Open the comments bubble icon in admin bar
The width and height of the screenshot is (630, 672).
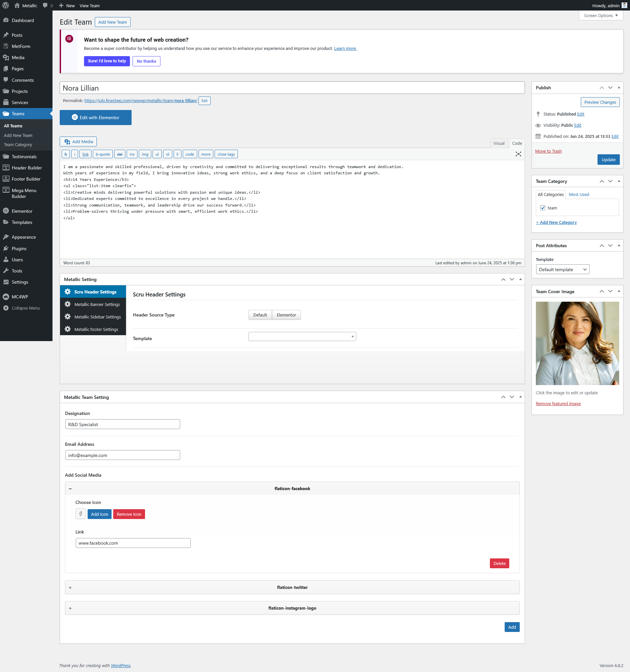[x=45, y=5]
